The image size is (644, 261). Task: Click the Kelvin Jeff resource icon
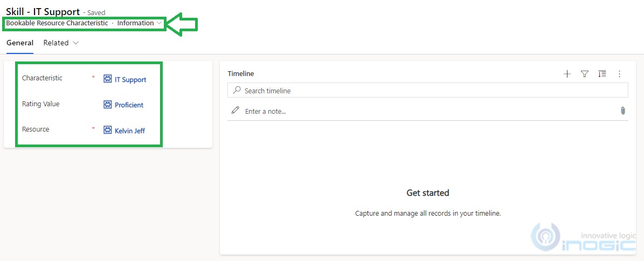coord(108,130)
